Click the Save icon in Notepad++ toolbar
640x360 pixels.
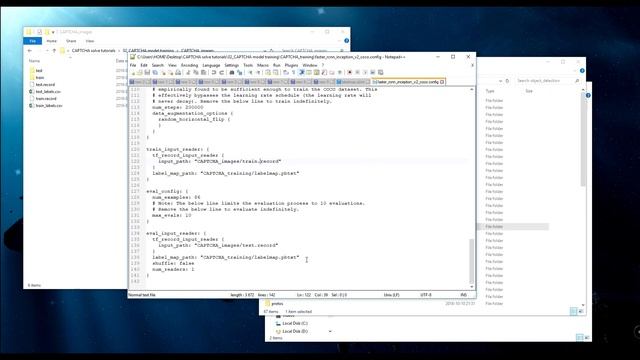[x=147, y=72]
